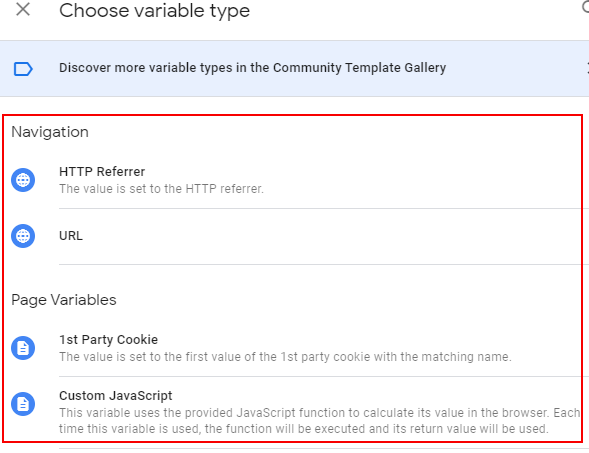The image size is (589, 453).
Task: Click the Navigation section heading
Action: [x=50, y=132]
